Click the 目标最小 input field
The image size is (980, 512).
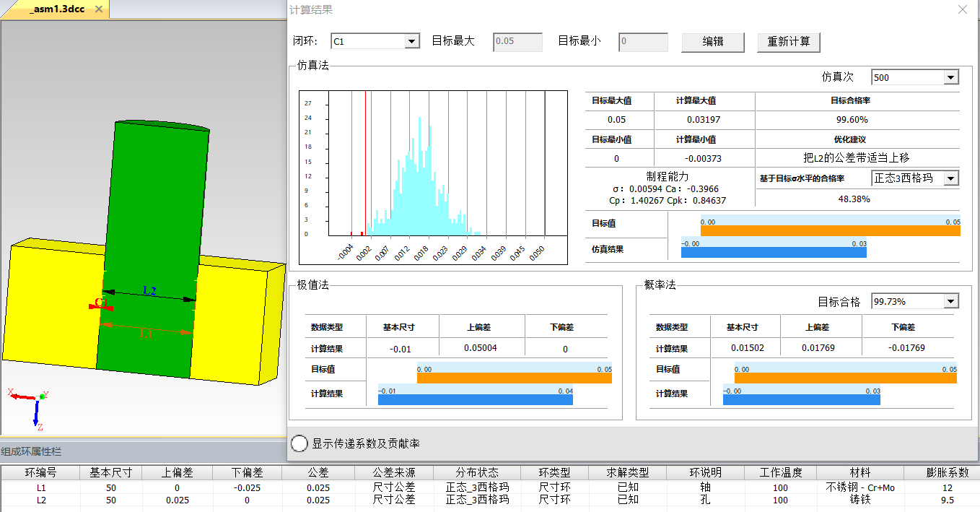pos(643,41)
